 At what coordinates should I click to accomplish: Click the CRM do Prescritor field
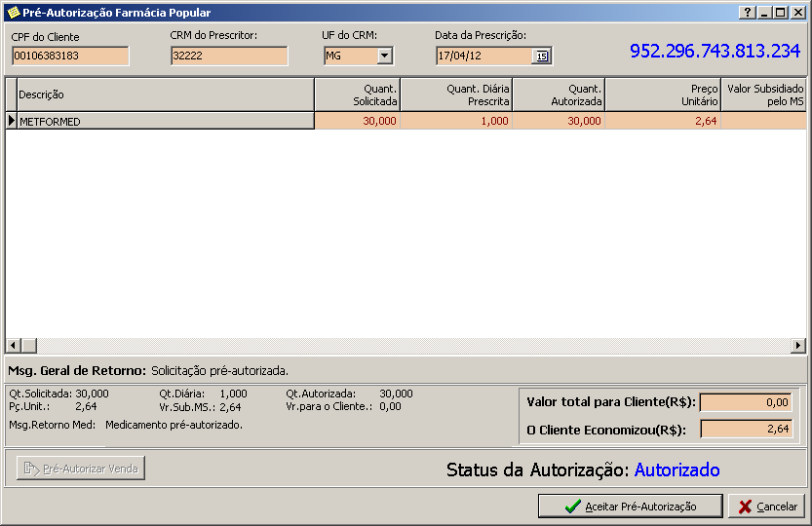coord(229,56)
